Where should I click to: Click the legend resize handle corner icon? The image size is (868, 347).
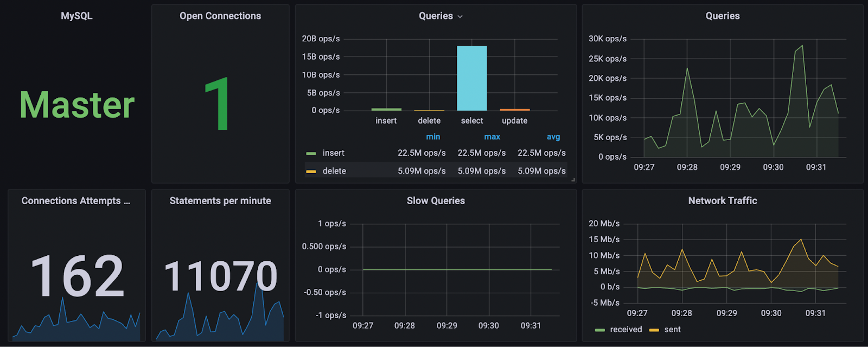[573, 179]
